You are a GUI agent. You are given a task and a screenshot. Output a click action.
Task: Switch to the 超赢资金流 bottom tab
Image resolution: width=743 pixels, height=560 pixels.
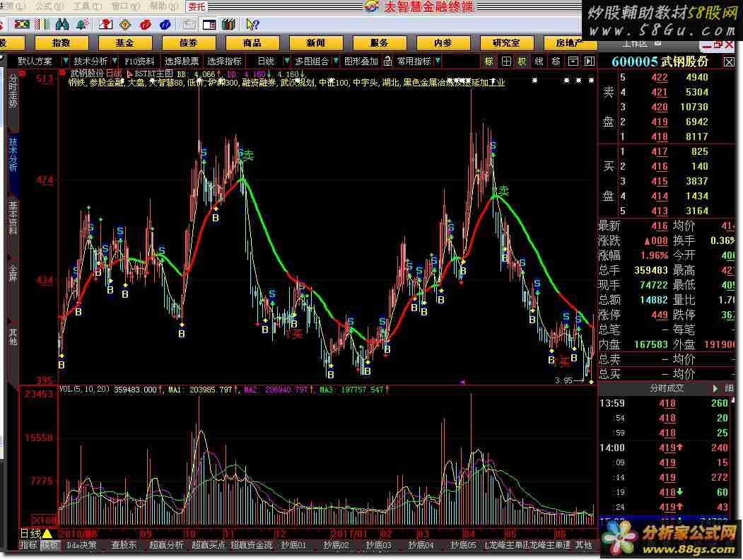point(252,545)
